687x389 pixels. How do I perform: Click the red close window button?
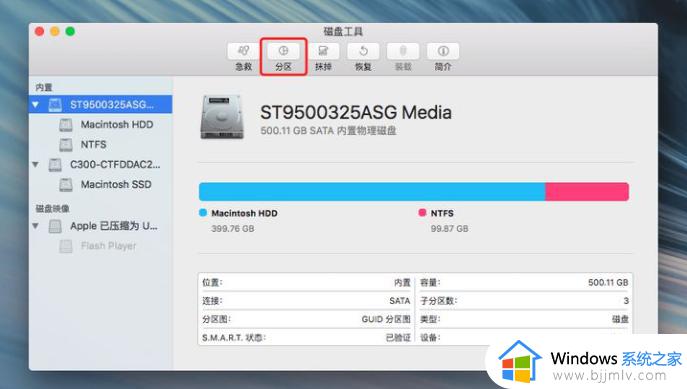(39, 32)
